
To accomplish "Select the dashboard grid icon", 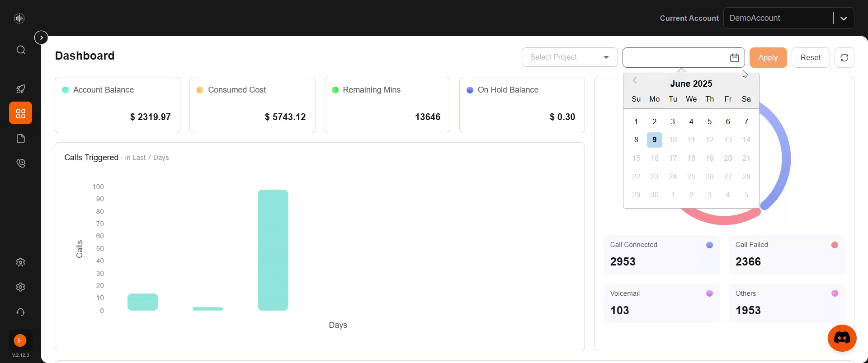I will click(x=21, y=113).
